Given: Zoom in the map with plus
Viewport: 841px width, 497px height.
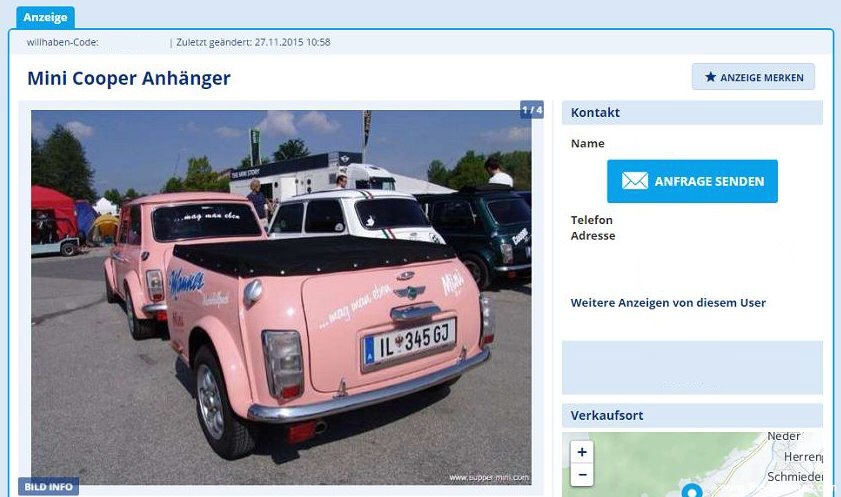Looking at the screenshot, I should click(582, 452).
